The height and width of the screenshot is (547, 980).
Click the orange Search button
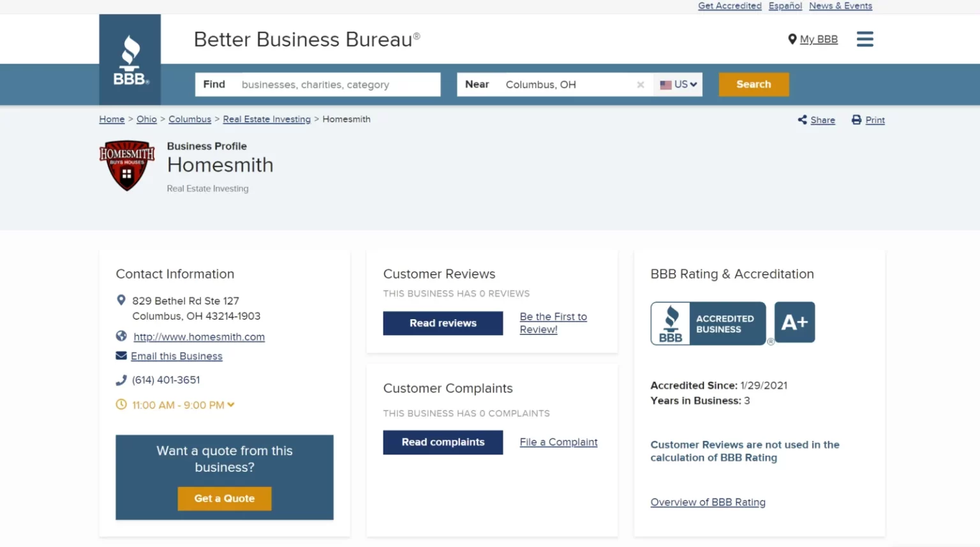pos(754,84)
